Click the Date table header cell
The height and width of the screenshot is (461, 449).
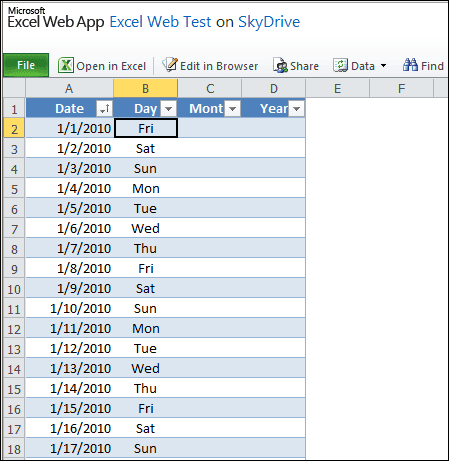69,108
